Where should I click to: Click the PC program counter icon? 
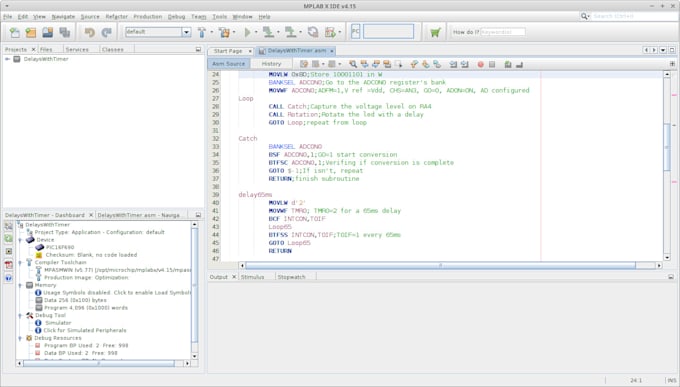click(x=355, y=32)
